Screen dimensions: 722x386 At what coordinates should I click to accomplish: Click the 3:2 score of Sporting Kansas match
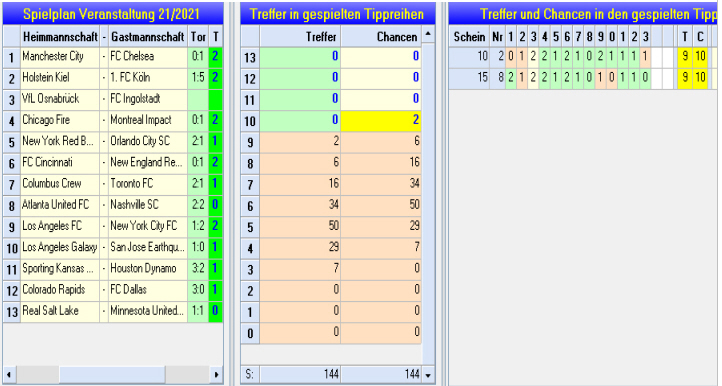click(x=198, y=269)
